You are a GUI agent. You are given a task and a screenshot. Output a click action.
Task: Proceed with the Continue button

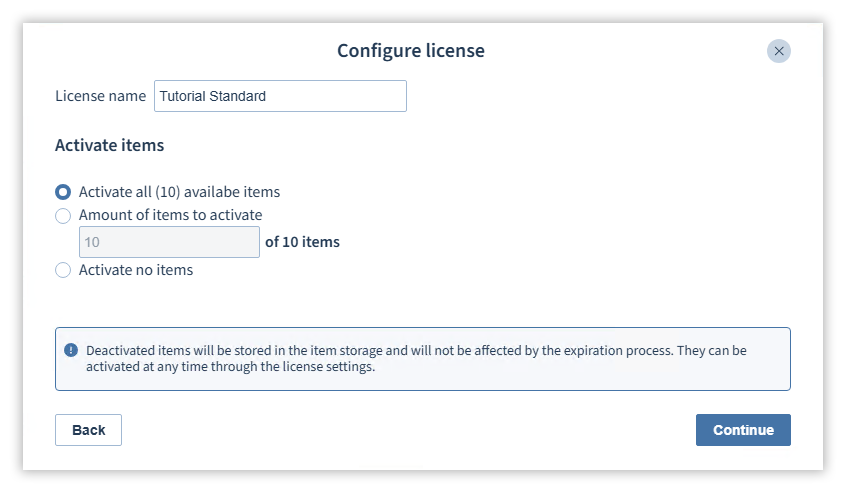pos(743,430)
